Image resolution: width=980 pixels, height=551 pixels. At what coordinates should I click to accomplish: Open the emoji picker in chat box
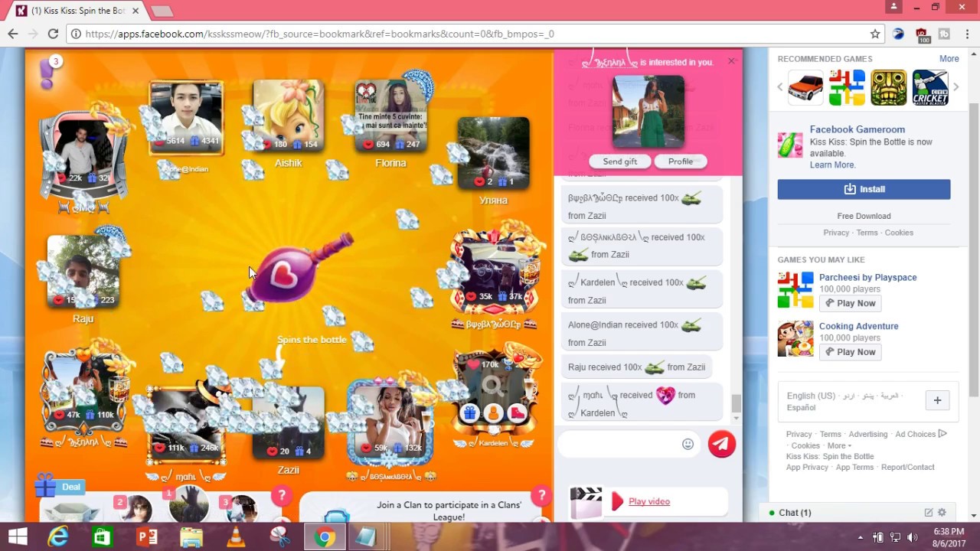(x=688, y=444)
